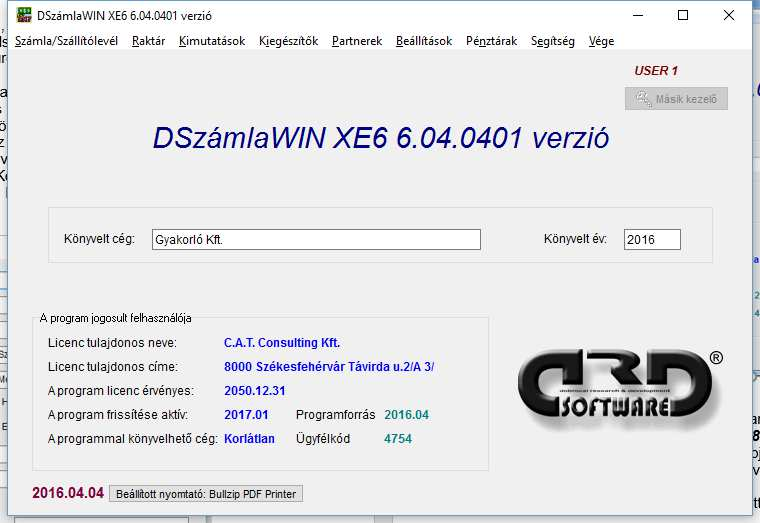Click the licence expiry date 2050.12.31
Image resolution: width=760 pixels, height=523 pixels.
[x=254, y=391]
